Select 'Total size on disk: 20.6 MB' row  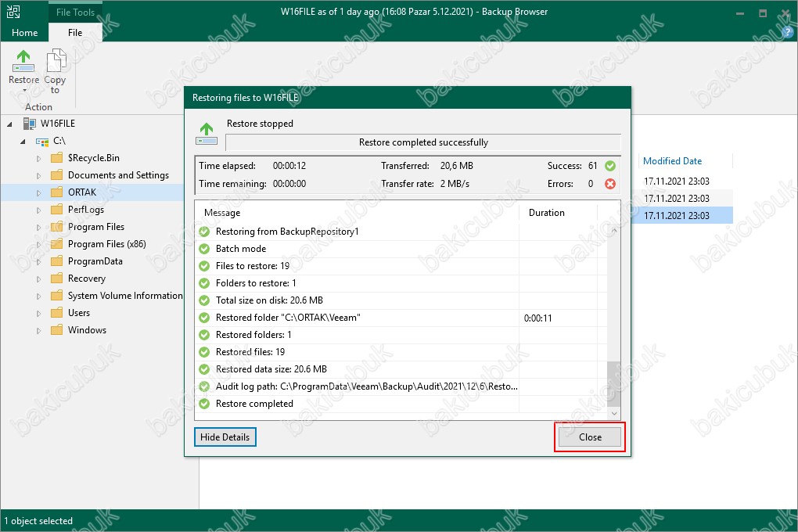point(401,300)
